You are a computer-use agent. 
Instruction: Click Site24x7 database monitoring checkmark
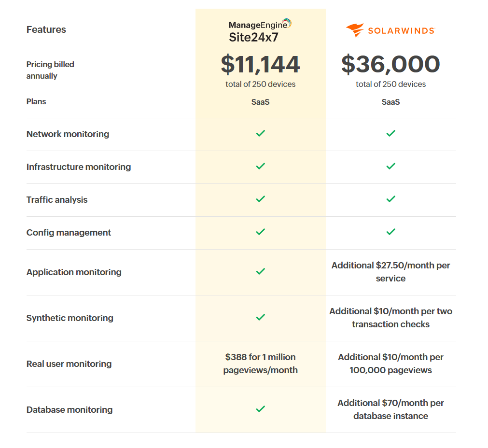[261, 409]
